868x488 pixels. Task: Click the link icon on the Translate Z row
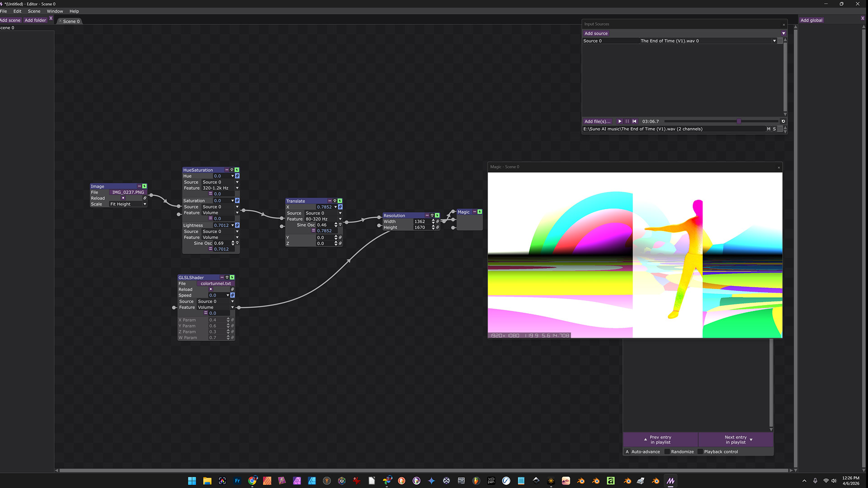(340, 244)
